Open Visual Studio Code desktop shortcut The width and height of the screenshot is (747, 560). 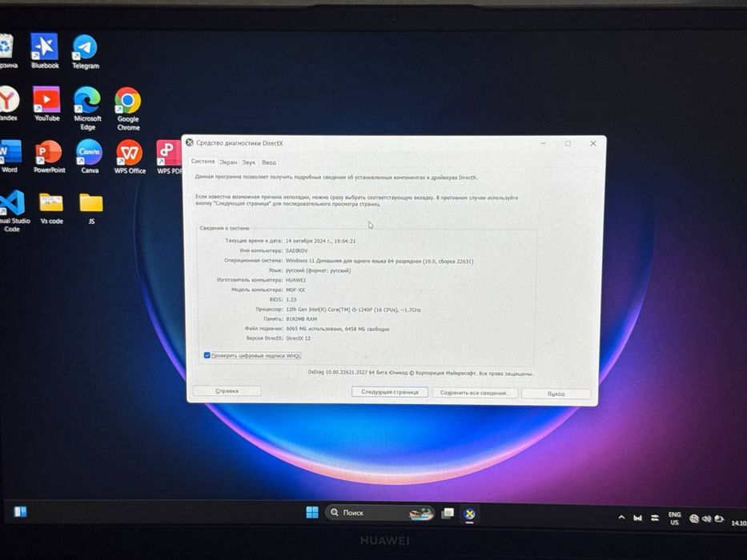[x=14, y=211]
